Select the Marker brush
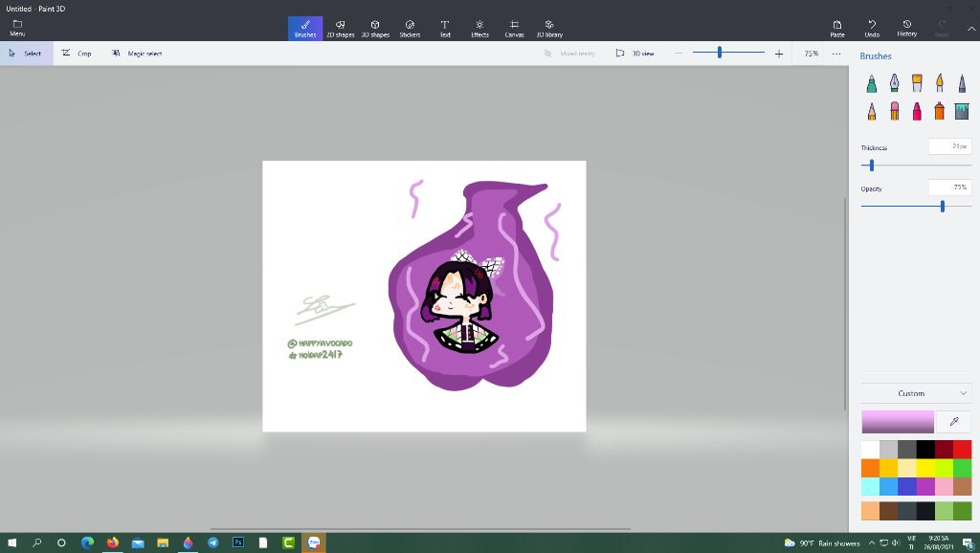 [871, 83]
